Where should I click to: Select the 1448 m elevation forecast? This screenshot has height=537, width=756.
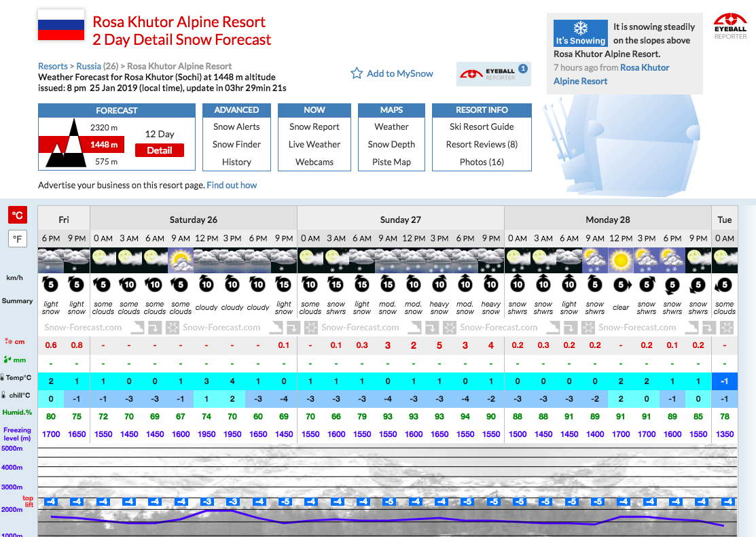(104, 144)
